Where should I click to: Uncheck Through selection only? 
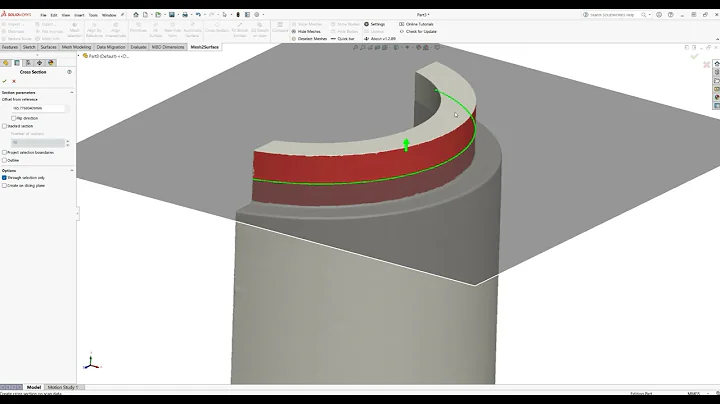tap(5, 178)
